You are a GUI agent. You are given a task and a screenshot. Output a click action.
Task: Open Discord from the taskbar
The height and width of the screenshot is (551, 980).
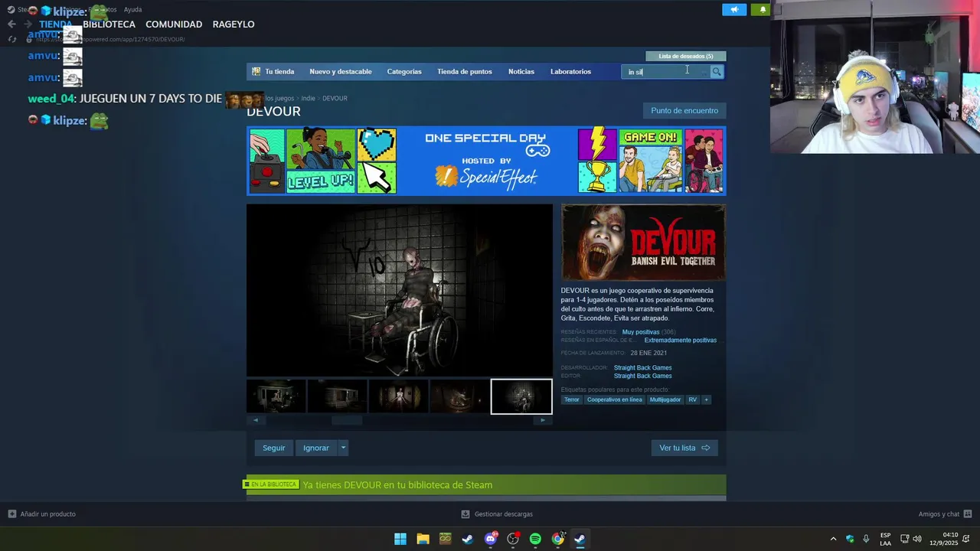click(491, 539)
